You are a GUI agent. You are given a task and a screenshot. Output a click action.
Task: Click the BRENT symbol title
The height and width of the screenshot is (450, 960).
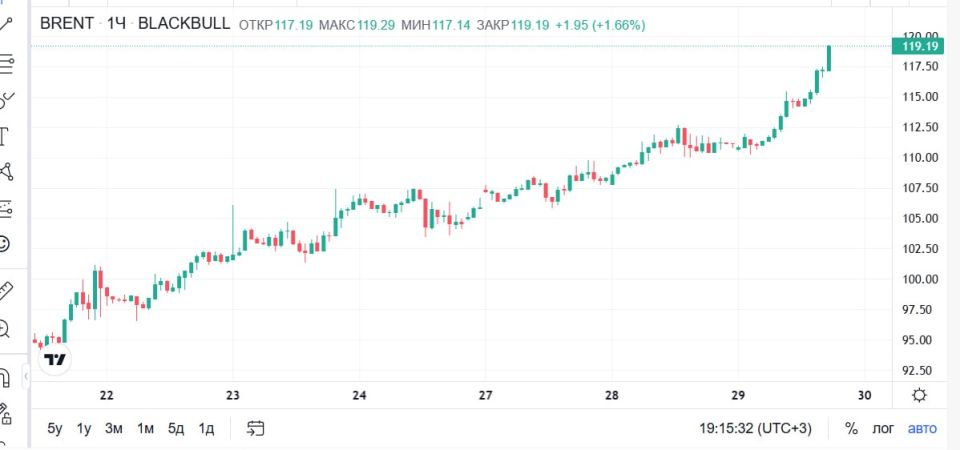coord(67,24)
